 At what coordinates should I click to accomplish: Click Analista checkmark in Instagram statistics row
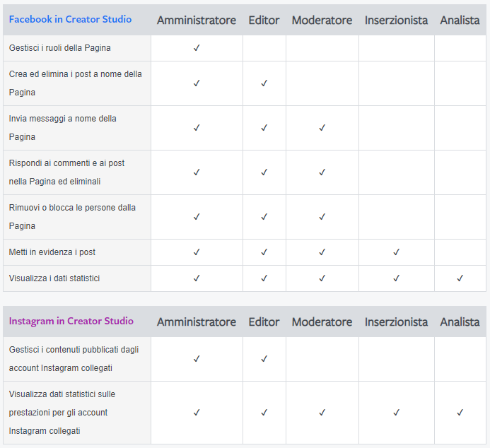[460, 413]
